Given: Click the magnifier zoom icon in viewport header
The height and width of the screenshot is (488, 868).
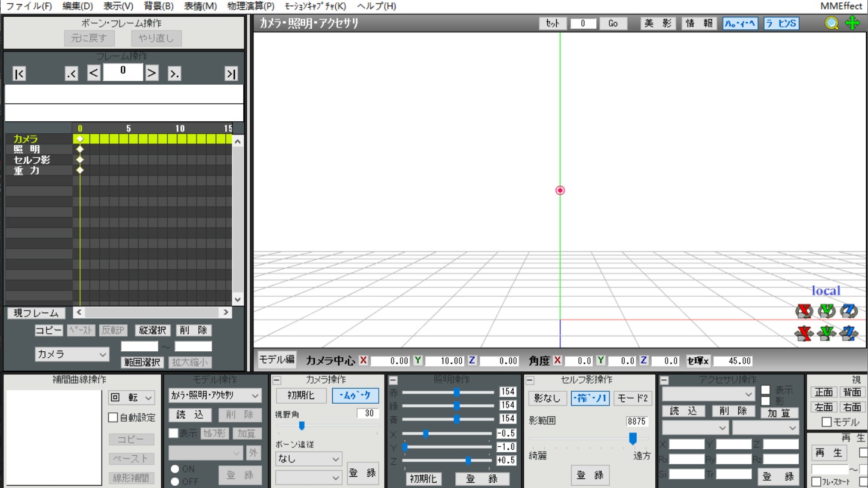Looking at the screenshot, I should click(832, 23).
